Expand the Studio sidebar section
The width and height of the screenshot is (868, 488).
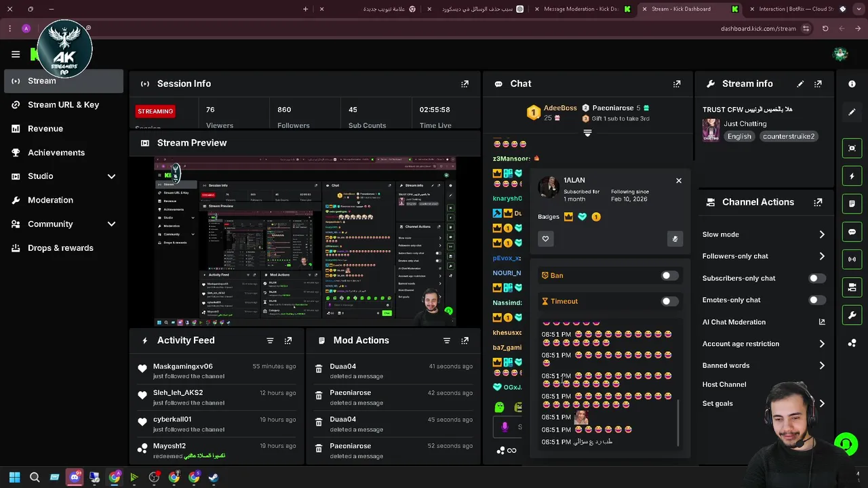tap(111, 177)
